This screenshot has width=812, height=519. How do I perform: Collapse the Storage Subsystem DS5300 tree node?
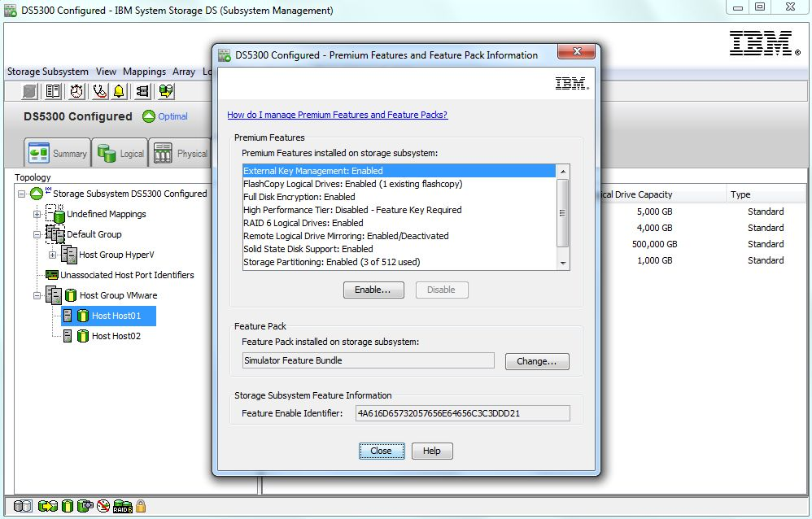point(21,194)
